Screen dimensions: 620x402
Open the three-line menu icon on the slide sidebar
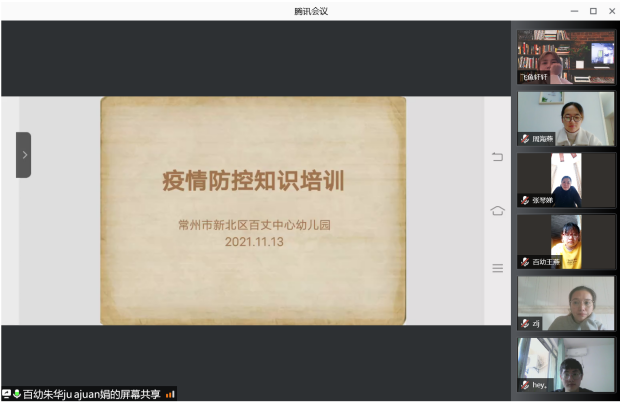(497, 268)
